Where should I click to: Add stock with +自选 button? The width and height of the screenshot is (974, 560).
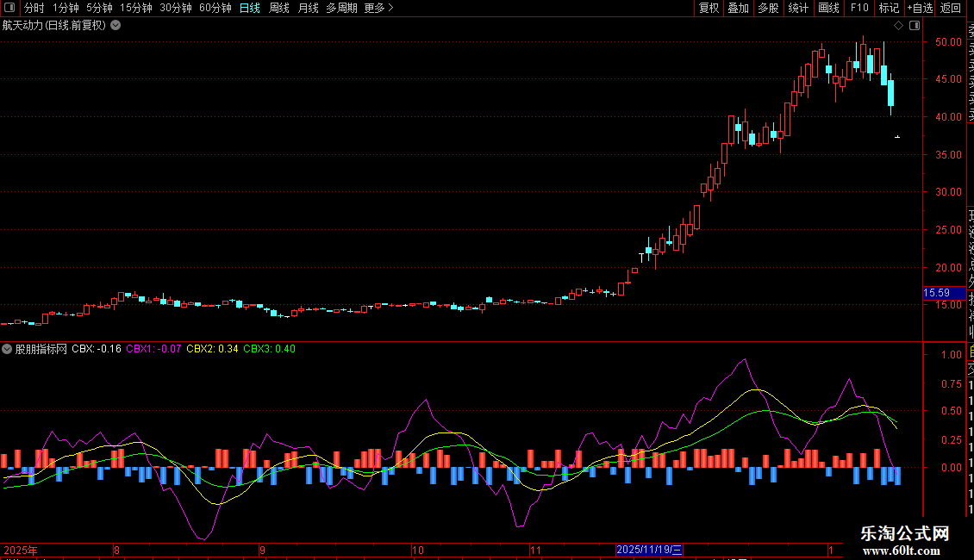click(x=920, y=8)
